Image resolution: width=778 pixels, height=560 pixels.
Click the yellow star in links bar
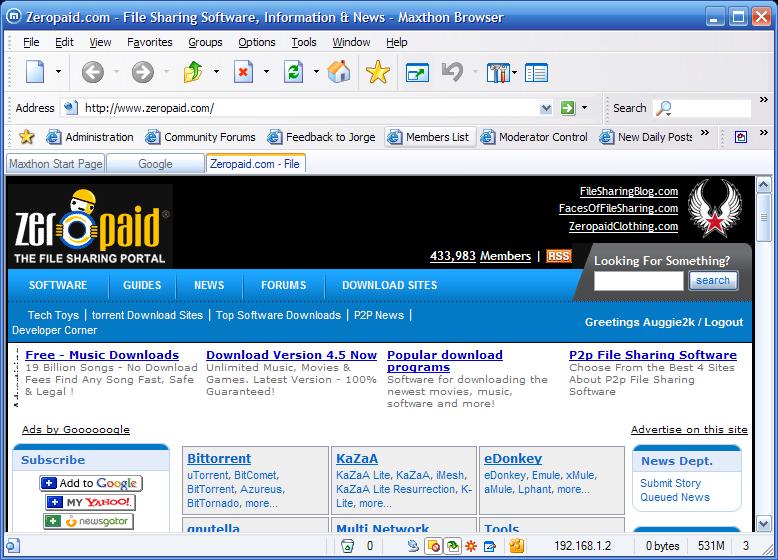[x=27, y=136]
